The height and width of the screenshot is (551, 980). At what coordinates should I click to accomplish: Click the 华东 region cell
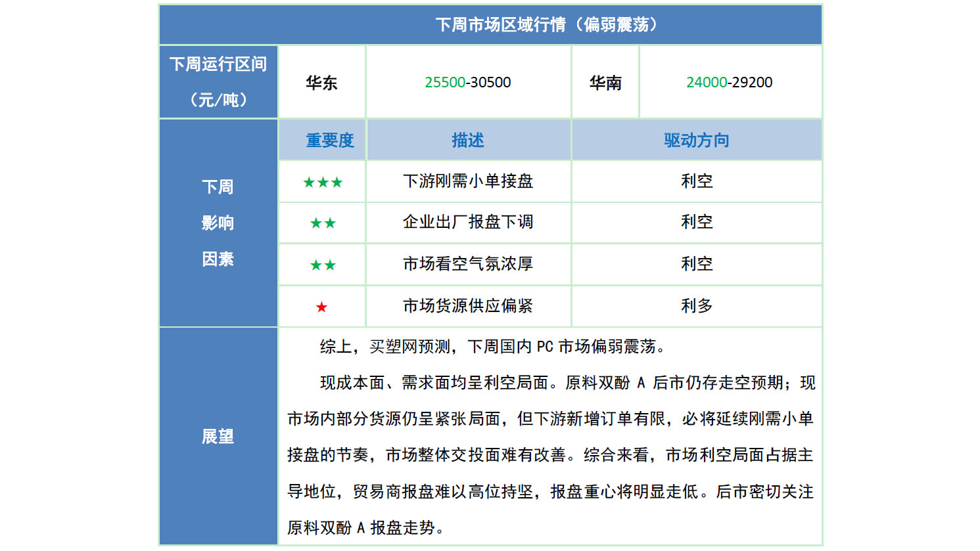[x=321, y=83]
